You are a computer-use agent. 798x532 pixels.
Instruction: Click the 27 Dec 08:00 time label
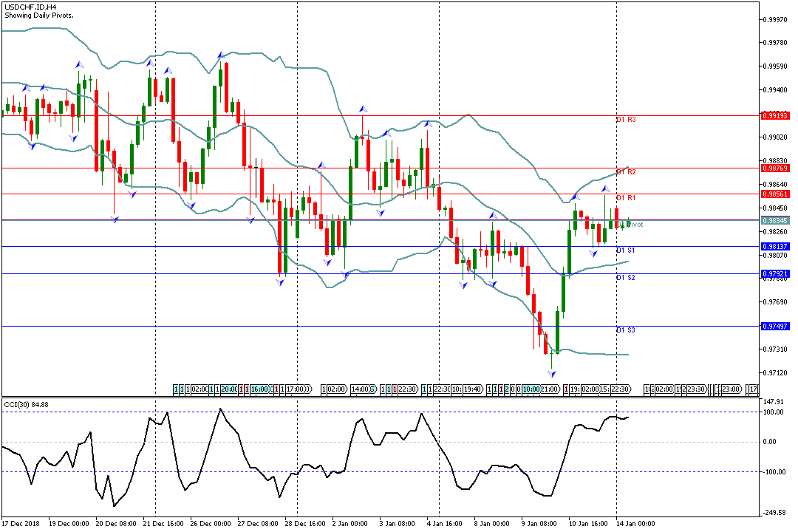click(258, 523)
